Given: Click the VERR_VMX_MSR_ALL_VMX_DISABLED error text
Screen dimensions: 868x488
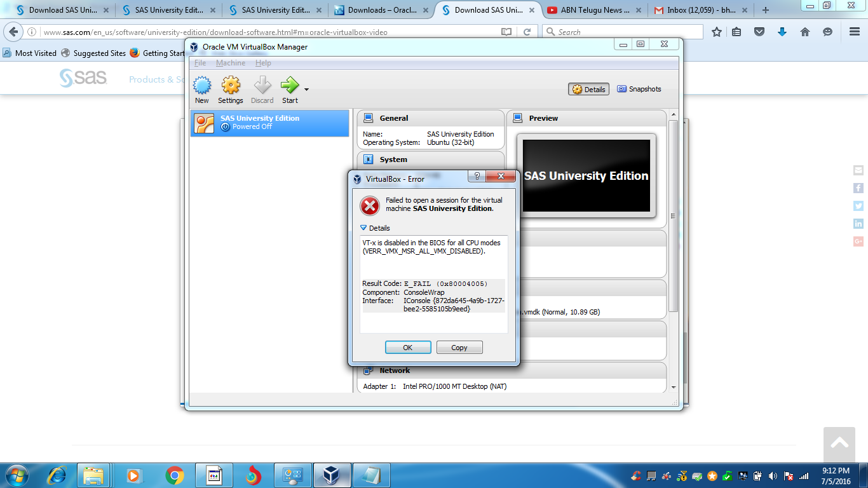Looking at the screenshot, I should coord(424,251).
